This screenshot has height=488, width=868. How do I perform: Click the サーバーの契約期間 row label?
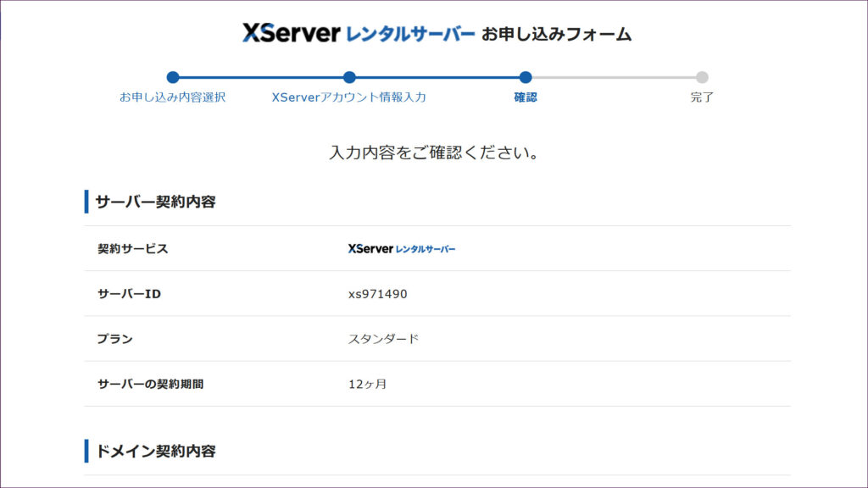coord(150,384)
